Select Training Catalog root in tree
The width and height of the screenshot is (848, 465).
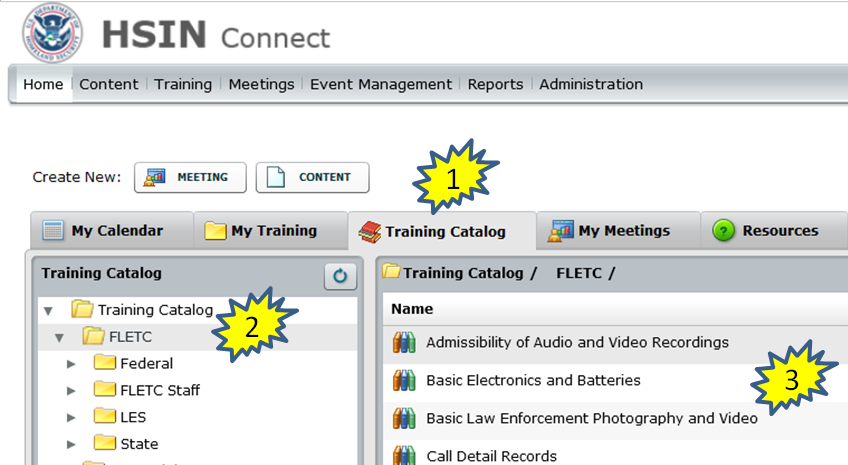coord(155,310)
